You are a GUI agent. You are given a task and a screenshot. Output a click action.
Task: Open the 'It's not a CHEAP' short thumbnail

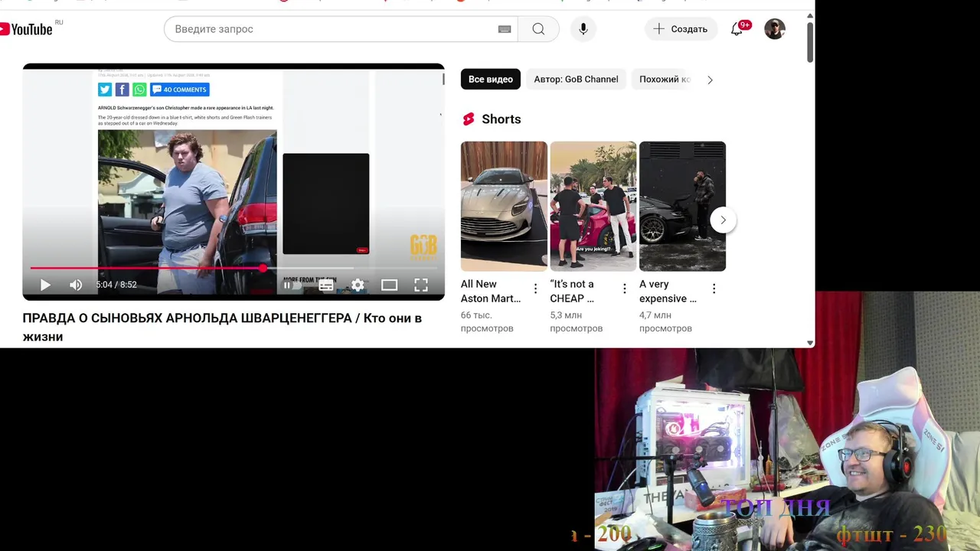point(593,206)
